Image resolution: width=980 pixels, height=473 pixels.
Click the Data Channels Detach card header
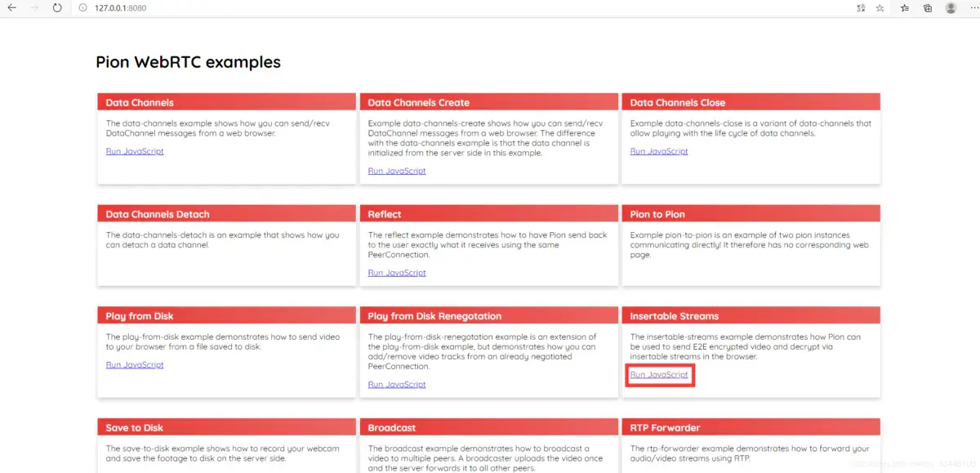(x=226, y=214)
